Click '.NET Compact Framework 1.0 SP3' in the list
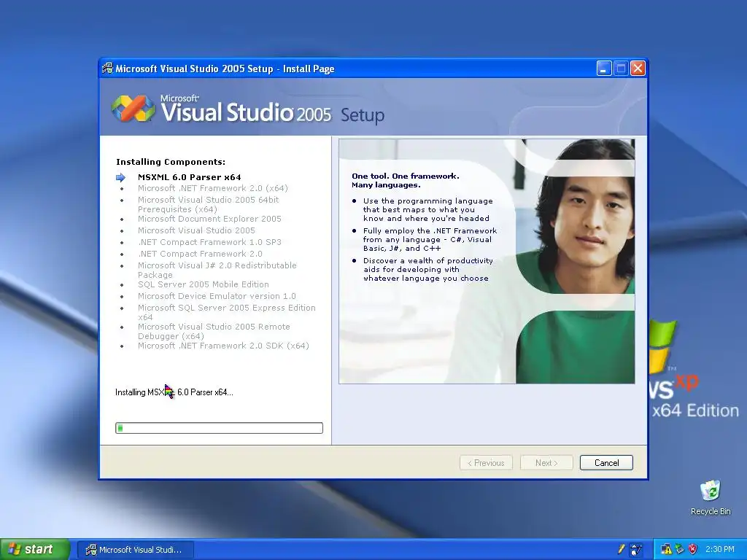Image resolution: width=747 pixels, height=560 pixels. pyautogui.click(x=209, y=242)
